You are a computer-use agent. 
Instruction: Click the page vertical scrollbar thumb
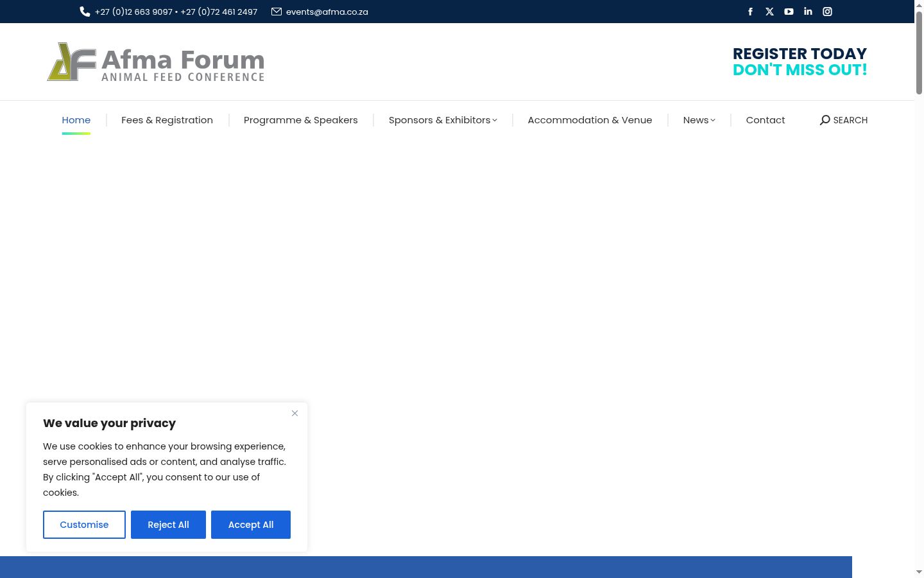(x=919, y=53)
